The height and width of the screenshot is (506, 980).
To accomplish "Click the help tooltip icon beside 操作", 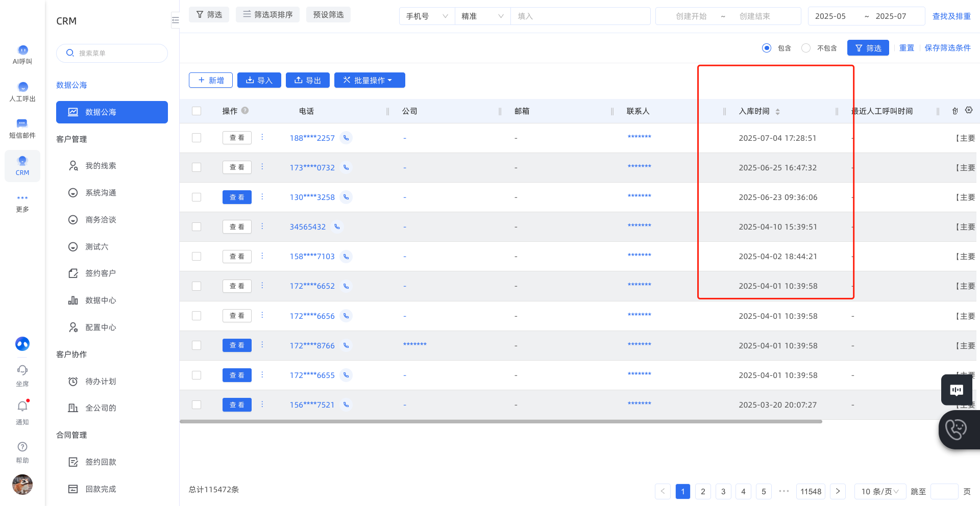I will 245,110.
